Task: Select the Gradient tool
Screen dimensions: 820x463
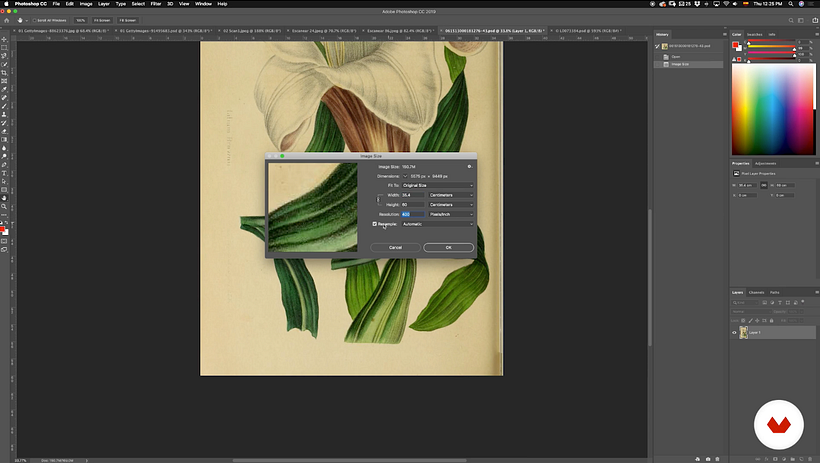Action: click(x=4, y=140)
